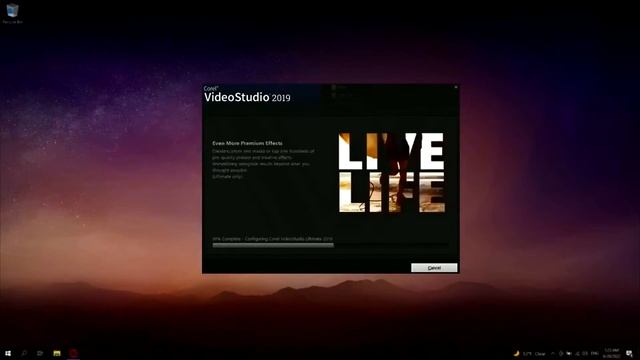Click the 'Even More Premium Effects' heading
640x360 pixels.
pyautogui.click(x=247, y=143)
